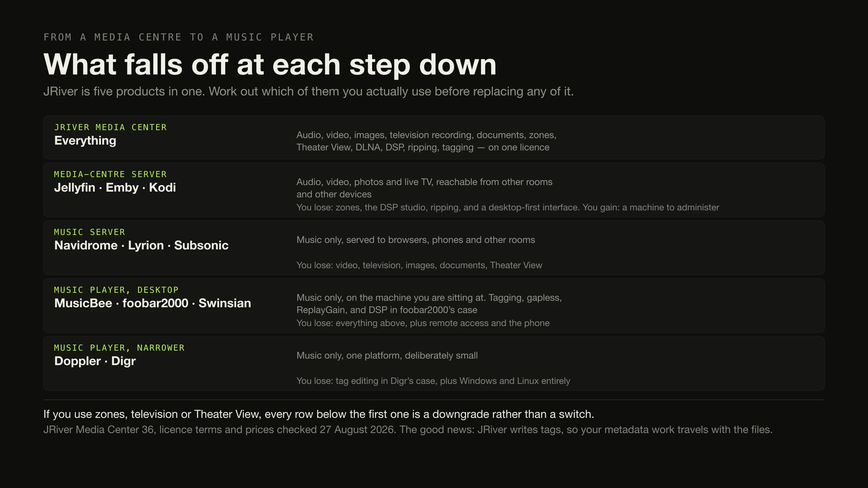Click the footer note about JRiver Media Center 36
This screenshot has height=488, width=868.
tap(408, 430)
